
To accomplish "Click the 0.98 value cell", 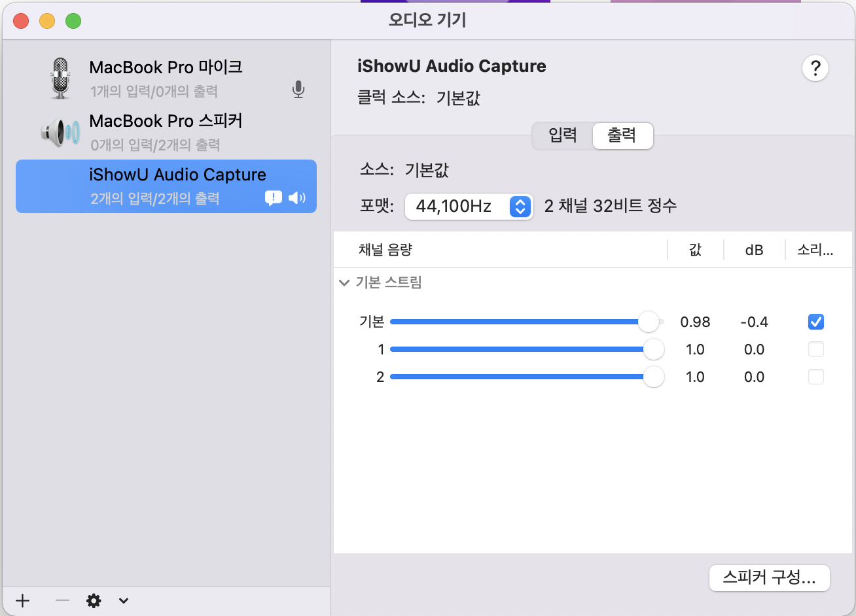I will coord(695,322).
